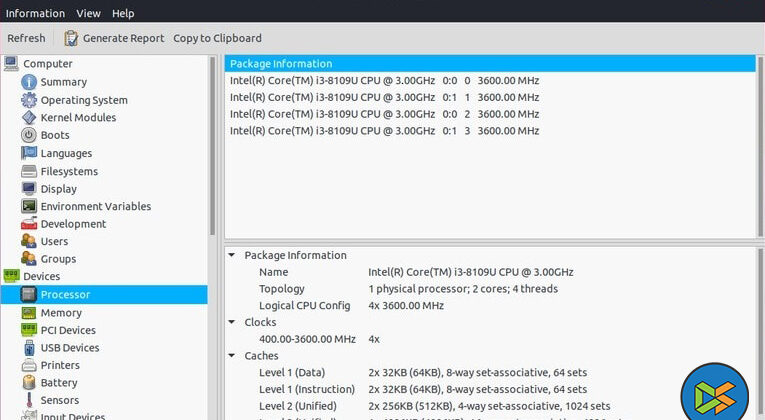Open the Memory chip icon entry
Screen dimensions: 765x420
(29, 313)
